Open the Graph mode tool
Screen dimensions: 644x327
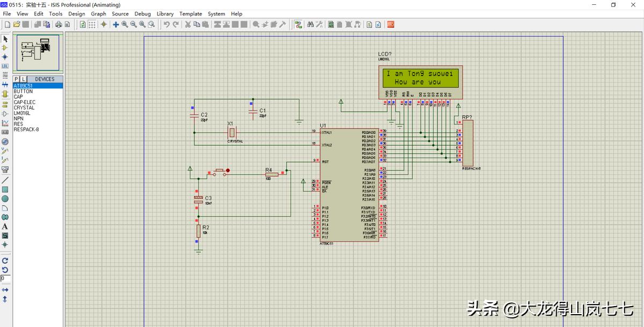5,123
